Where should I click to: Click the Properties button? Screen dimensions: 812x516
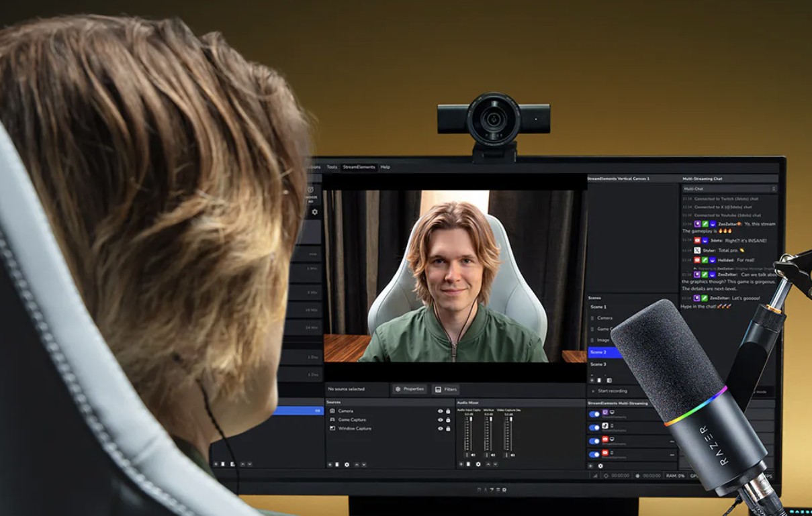click(x=409, y=389)
